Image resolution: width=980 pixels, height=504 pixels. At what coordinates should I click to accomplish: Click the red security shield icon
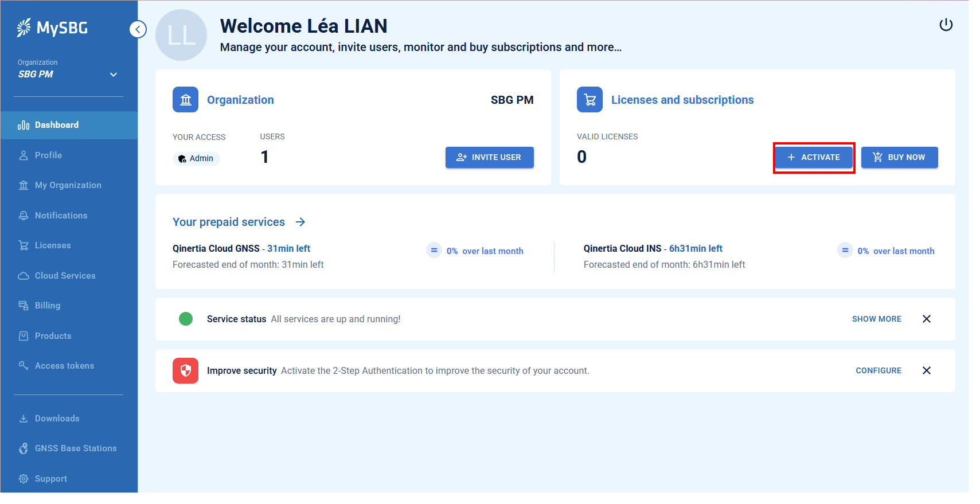[185, 370]
